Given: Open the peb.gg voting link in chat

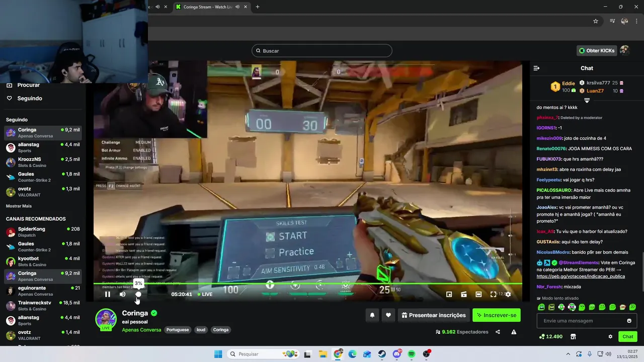Looking at the screenshot, I should point(581,276).
